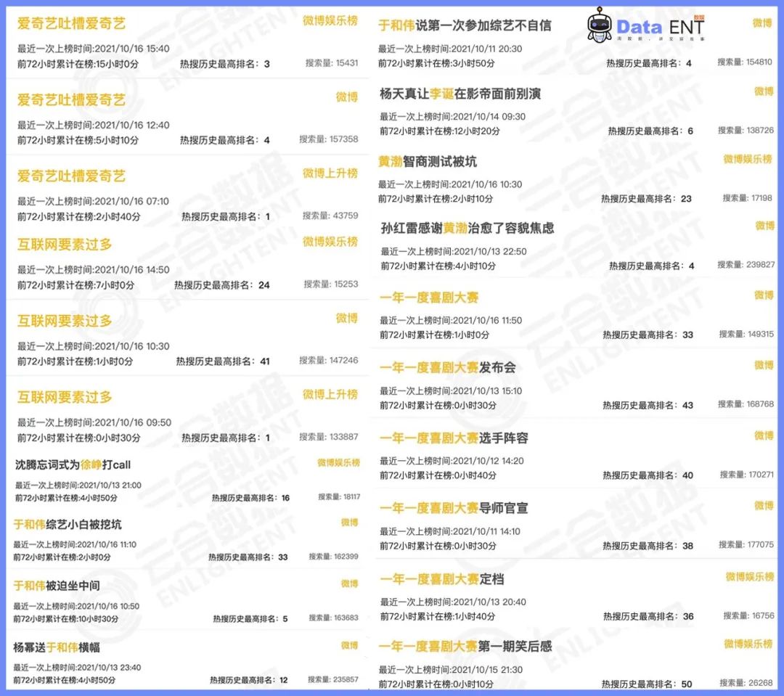Click the 微博娱乐榜 tag above 搜索量 26268
Image resolution: width=784 pixels, height=696 pixels.
(748, 644)
